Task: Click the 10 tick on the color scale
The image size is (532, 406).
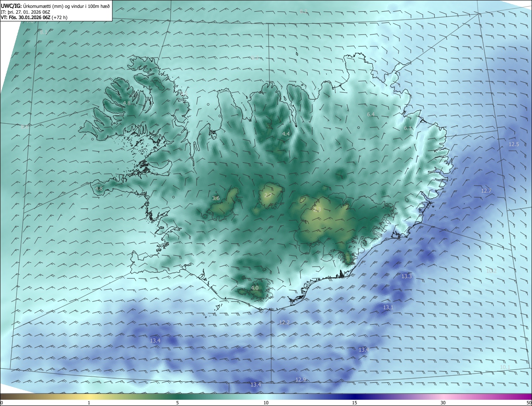Action: pyautogui.click(x=266, y=403)
